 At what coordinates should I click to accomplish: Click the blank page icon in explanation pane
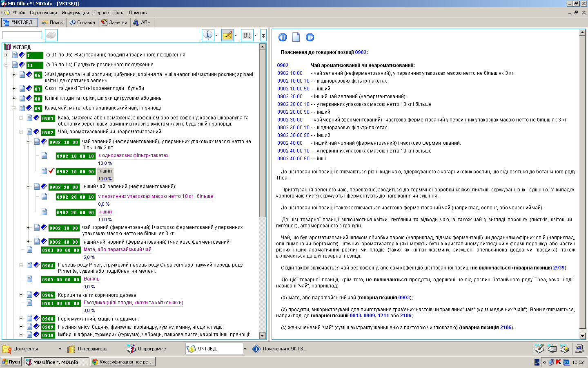click(x=296, y=37)
